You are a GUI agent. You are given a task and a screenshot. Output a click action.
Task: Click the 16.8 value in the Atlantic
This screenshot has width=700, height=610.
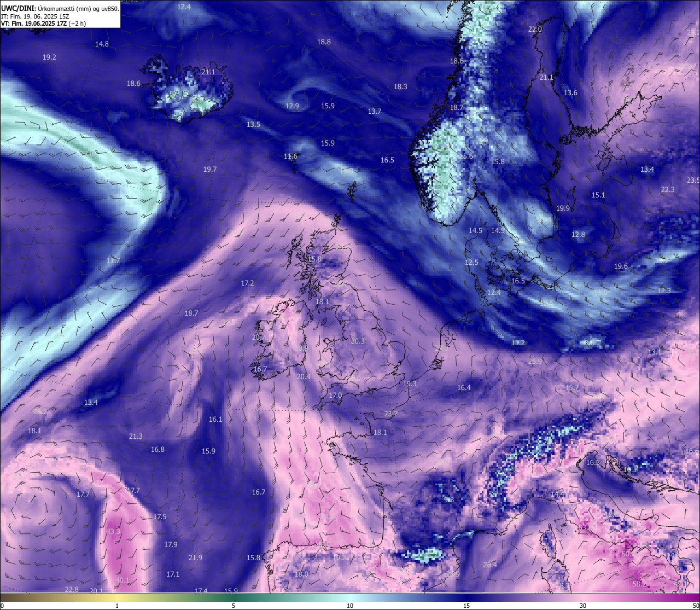(157, 449)
